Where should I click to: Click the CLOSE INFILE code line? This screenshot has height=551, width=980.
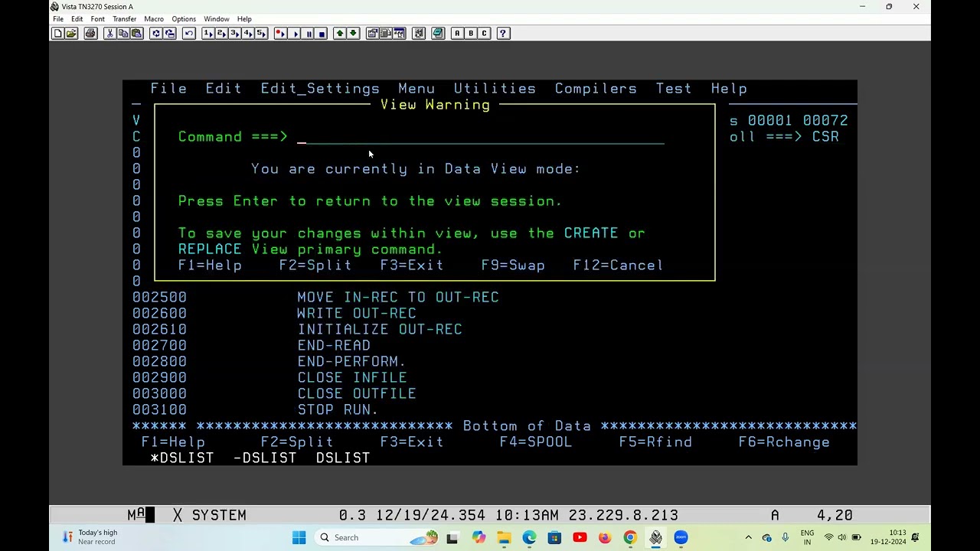pos(352,378)
